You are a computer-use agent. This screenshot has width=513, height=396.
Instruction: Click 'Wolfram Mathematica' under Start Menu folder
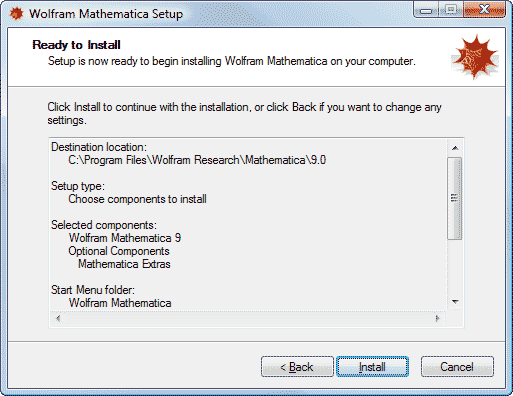pos(120,303)
